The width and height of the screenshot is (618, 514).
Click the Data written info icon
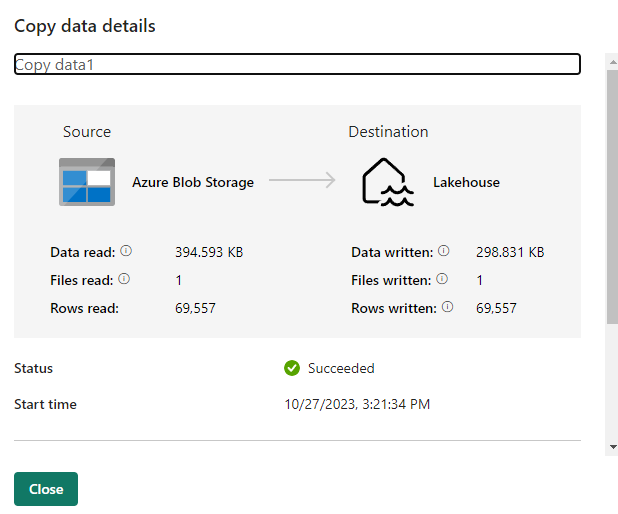coord(444,252)
